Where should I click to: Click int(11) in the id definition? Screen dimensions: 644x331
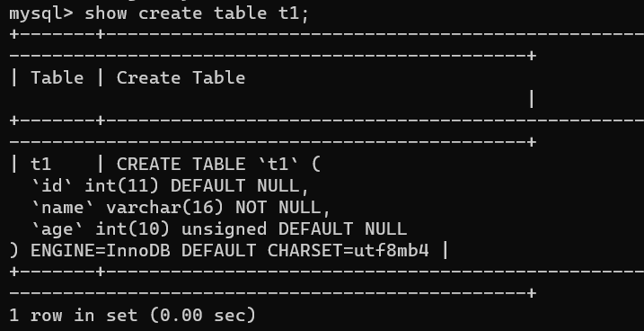[122, 186]
